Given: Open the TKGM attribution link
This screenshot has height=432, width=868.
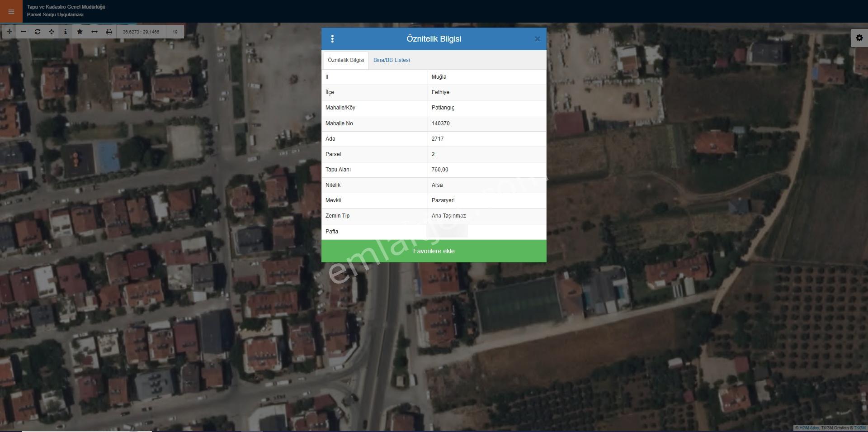Looking at the screenshot, I should [x=860, y=428].
